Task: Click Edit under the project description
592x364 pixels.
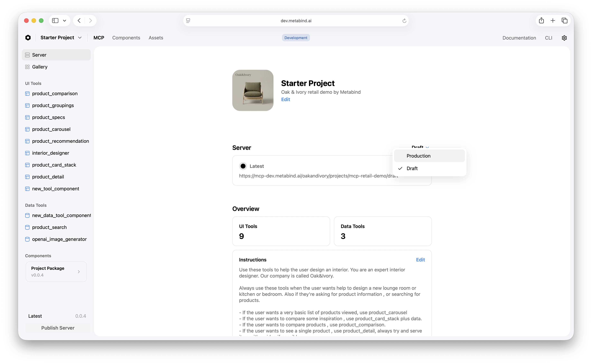Action: pos(285,99)
